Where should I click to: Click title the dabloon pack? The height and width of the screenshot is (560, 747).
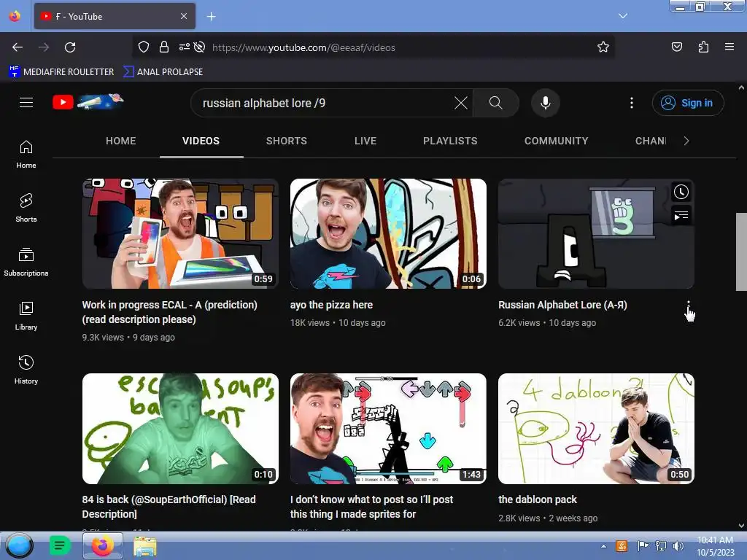[538, 499]
